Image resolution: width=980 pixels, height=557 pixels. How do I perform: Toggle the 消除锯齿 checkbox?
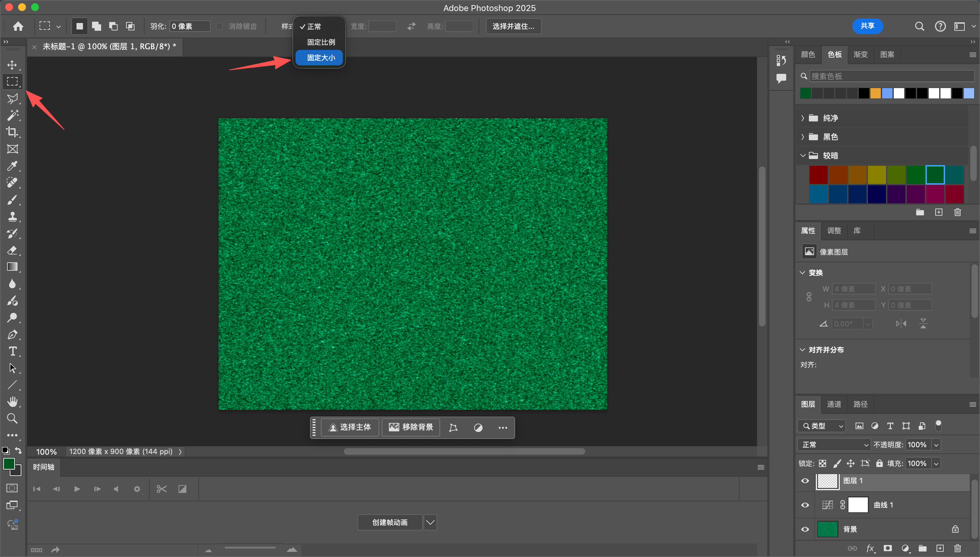tap(219, 26)
